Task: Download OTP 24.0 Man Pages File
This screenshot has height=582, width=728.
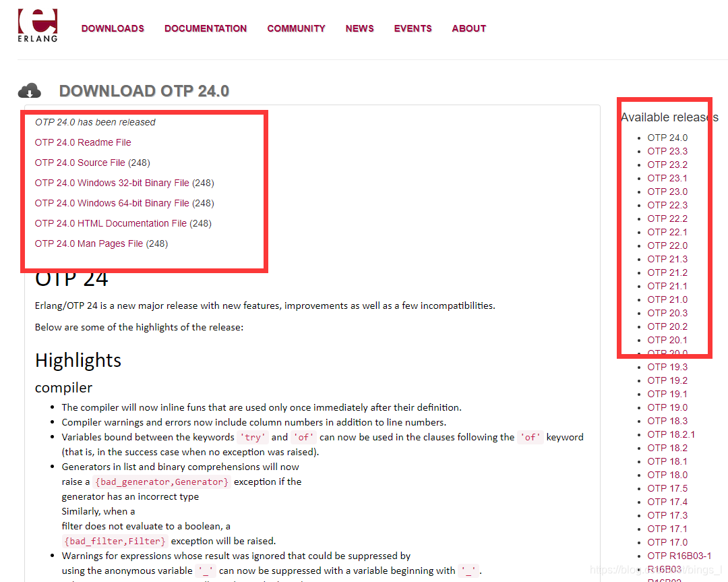Action: 89,244
